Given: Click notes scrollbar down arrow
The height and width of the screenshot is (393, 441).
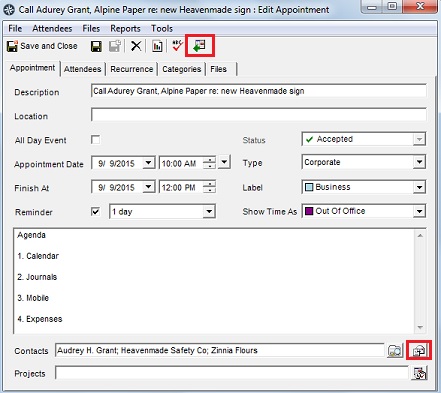Looking at the screenshot, I should [420, 327].
